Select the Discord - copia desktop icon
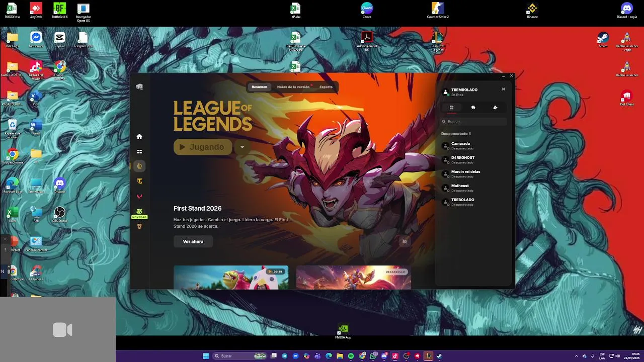The height and width of the screenshot is (362, 644). [x=626, y=11]
